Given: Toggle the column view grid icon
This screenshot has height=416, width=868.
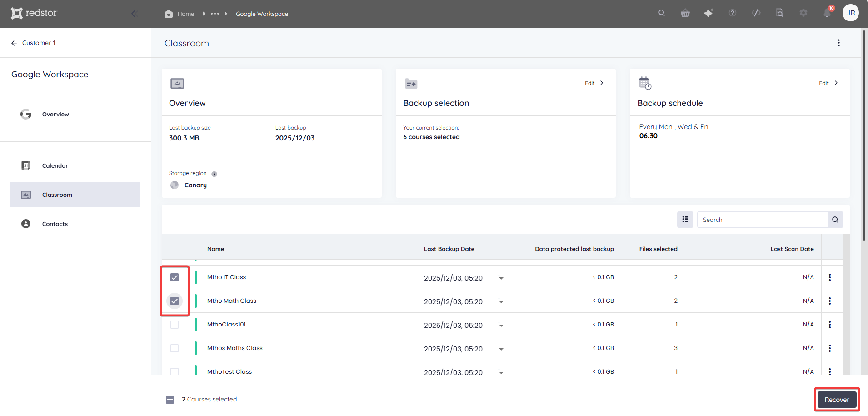Looking at the screenshot, I should pos(685,220).
